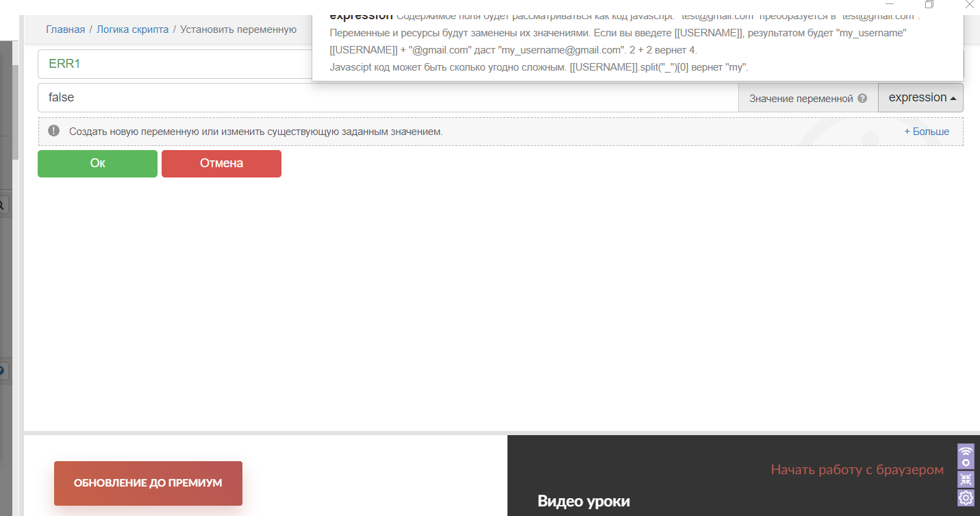The width and height of the screenshot is (980, 516).
Task: Open settings via the gear icon bottom right
Action: 966,498
